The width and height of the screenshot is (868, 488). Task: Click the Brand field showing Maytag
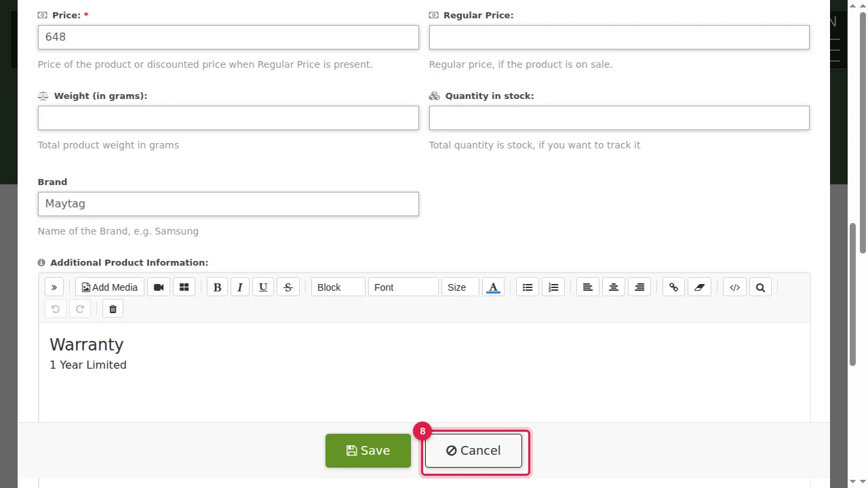pyautogui.click(x=229, y=204)
